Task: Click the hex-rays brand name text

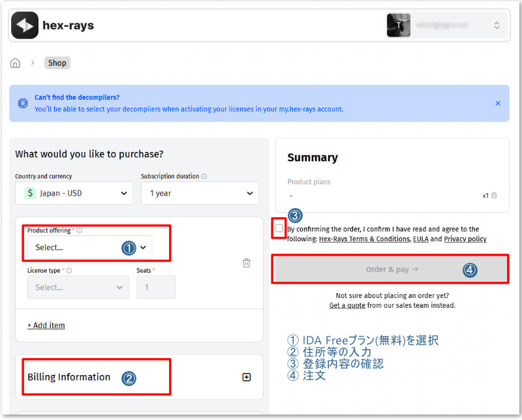Action: pos(69,25)
